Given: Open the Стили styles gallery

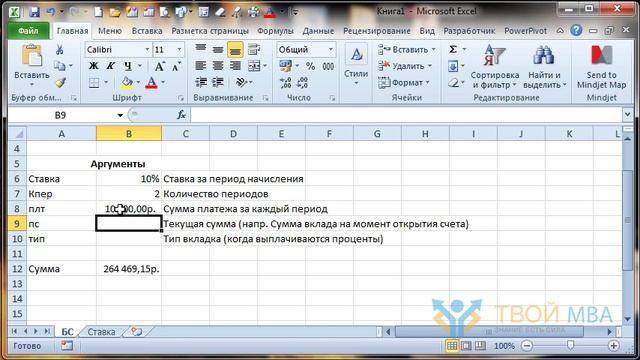Looking at the screenshot, I should (356, 64).
